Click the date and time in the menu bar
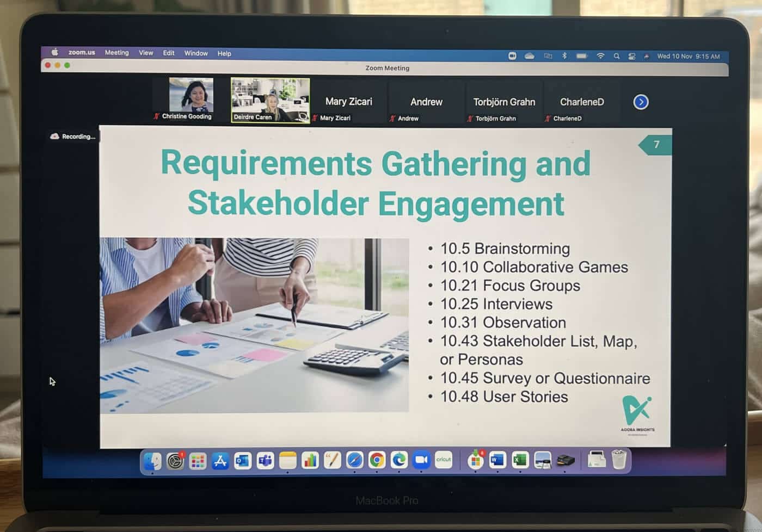 (688, 56)
